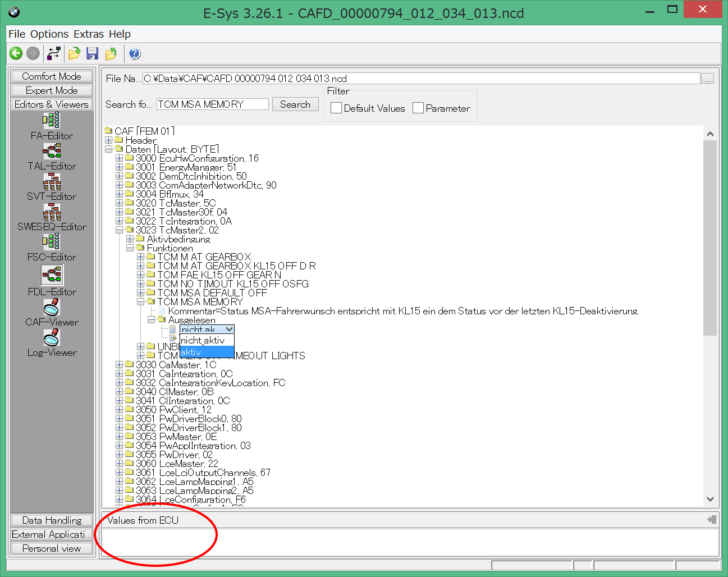This screenshot has width=728, height=577.
Task: Open Data Handling section
Action: 52,520
